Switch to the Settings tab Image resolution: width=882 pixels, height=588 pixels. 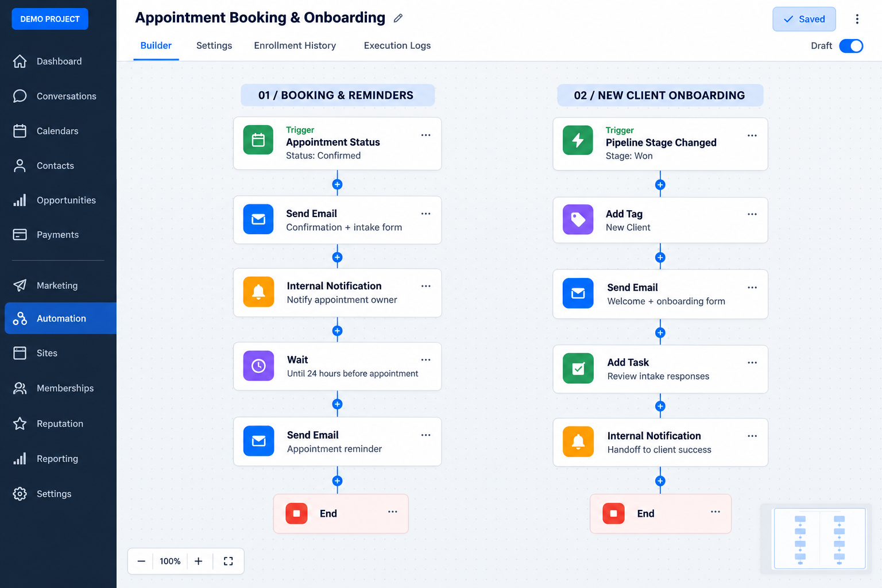tap(214, 46)
